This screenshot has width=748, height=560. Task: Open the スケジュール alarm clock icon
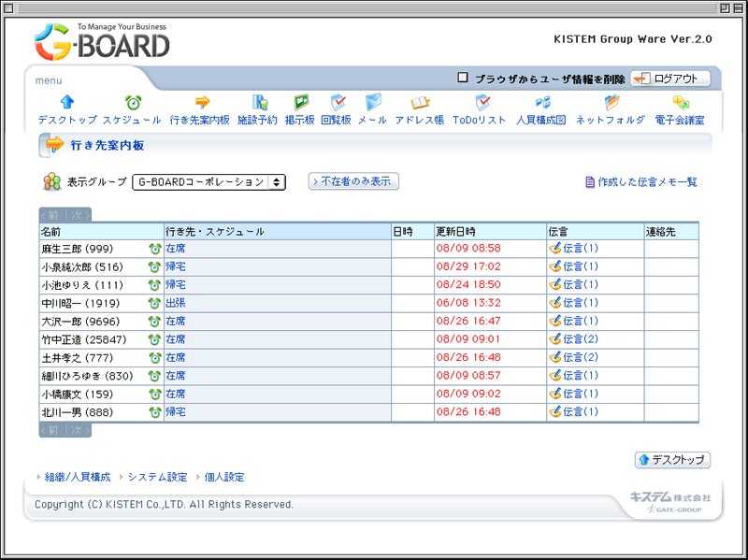[133, 102]
